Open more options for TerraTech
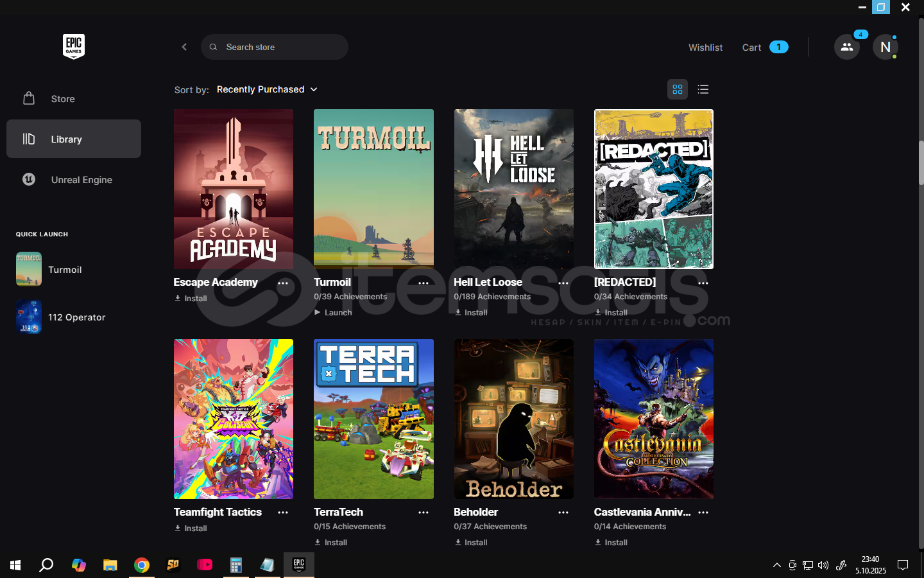The image size is (924, 578). [x=424, y=512]
